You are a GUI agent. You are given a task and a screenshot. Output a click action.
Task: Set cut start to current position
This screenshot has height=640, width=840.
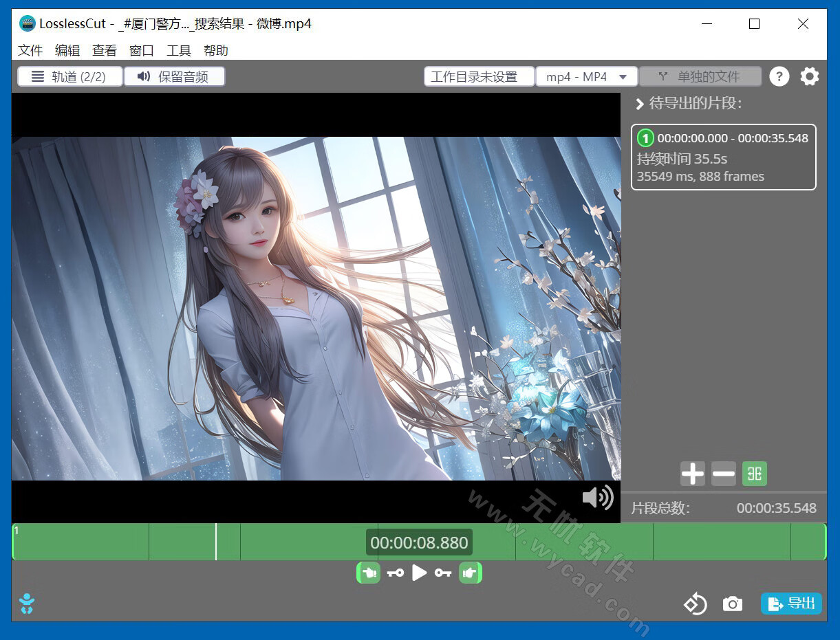[369, 573]
